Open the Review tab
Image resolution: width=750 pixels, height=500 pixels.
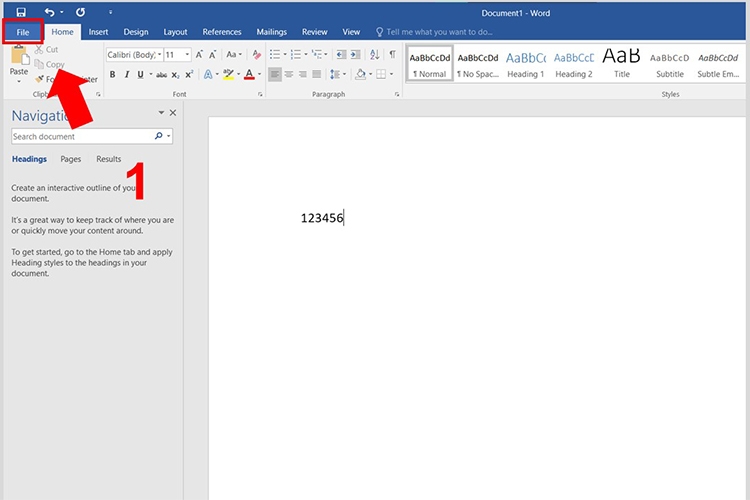(314, 32)
